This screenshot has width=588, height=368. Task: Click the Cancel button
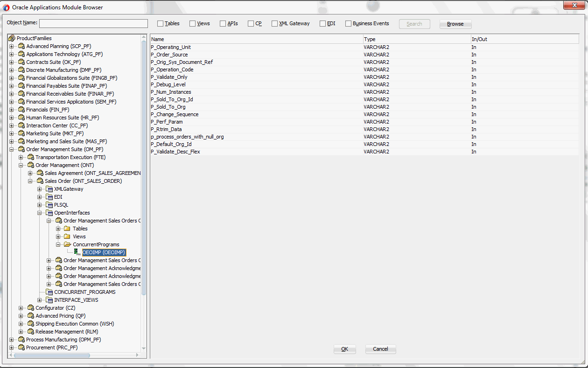(x=381, y=349)
